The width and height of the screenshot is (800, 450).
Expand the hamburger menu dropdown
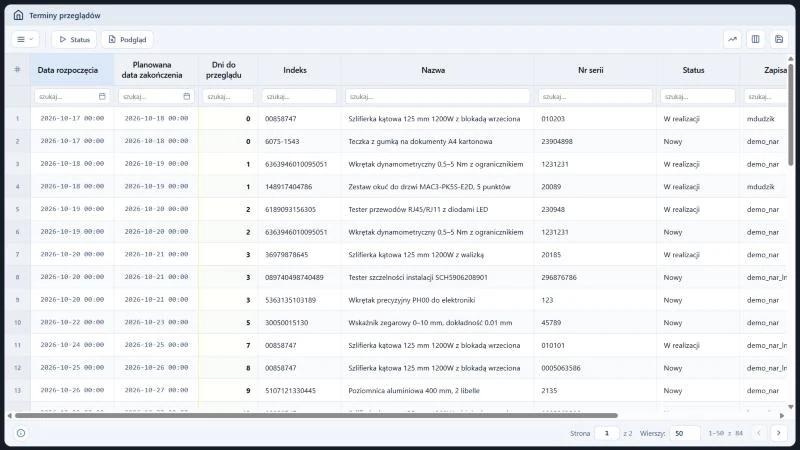pyautogui.click(x=25, y=39)
